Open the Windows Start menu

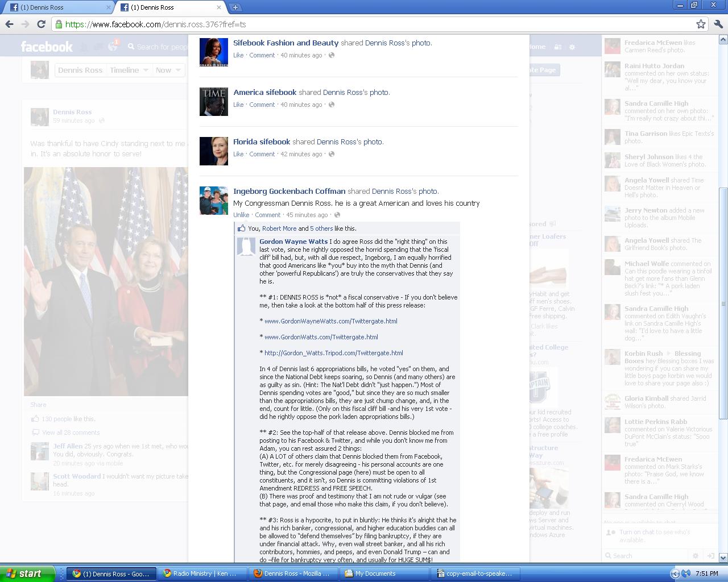pos(27,573)
